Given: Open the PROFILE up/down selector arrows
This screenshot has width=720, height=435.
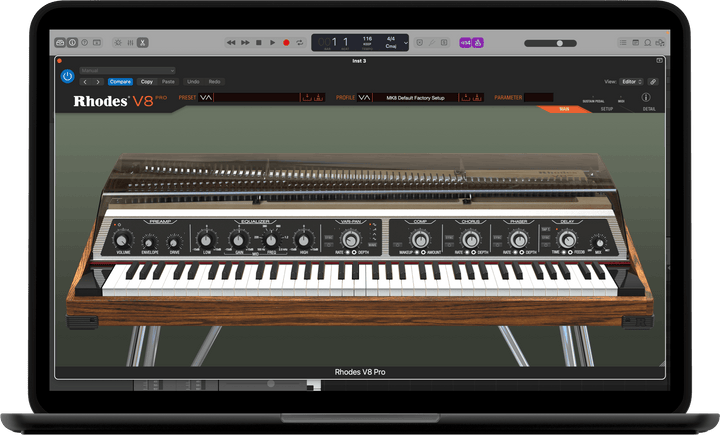Looking at the screenshot, I should coord(364,97).
